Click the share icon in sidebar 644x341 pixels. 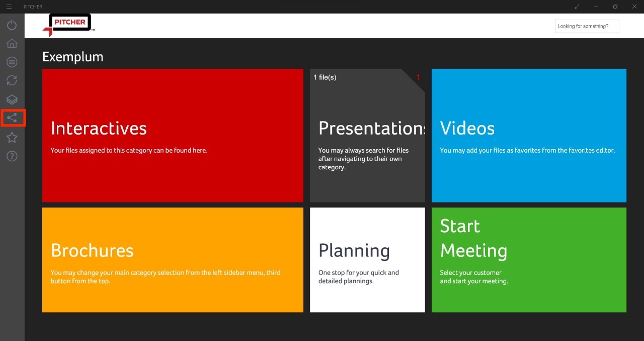(12, 118)
